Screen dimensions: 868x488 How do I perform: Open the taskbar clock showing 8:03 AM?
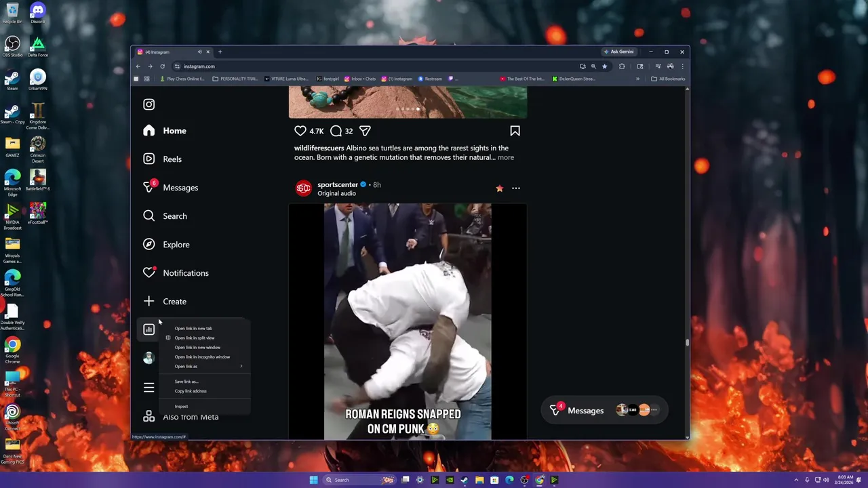click(845, 480)
